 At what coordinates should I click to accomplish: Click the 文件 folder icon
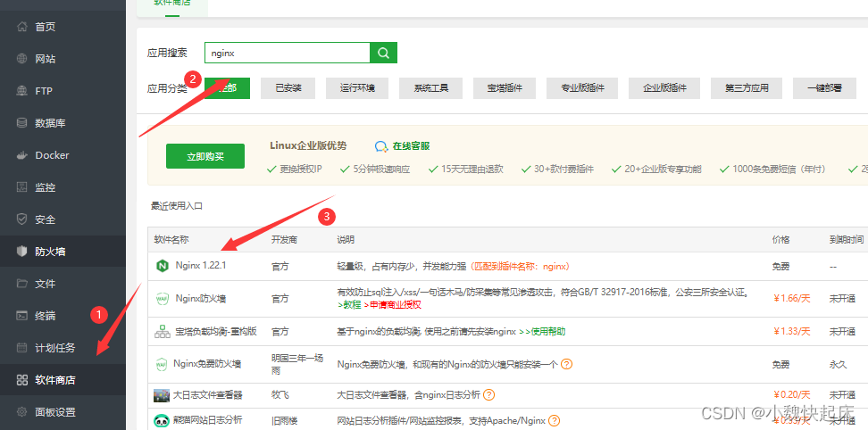tap(22, 284)
